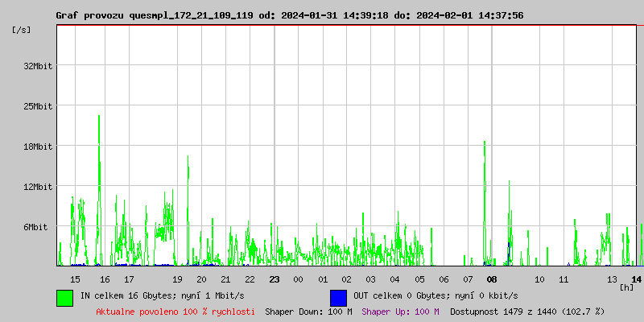Click the green IN legend color box
This screenshot has height=322, width=644.
(x=64, y=297)
